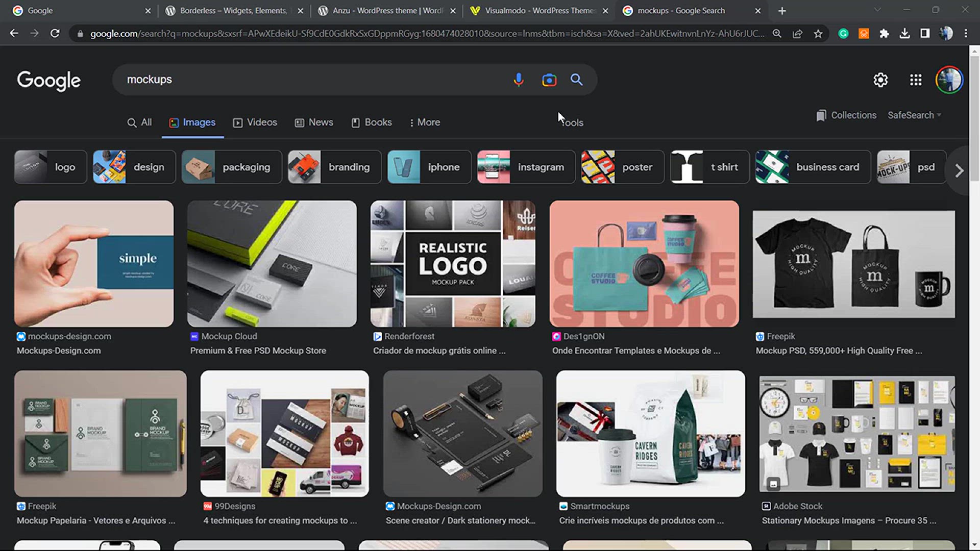Switch to Books results
The width and height of the screenshot is (980, 551).
(372, 122)
